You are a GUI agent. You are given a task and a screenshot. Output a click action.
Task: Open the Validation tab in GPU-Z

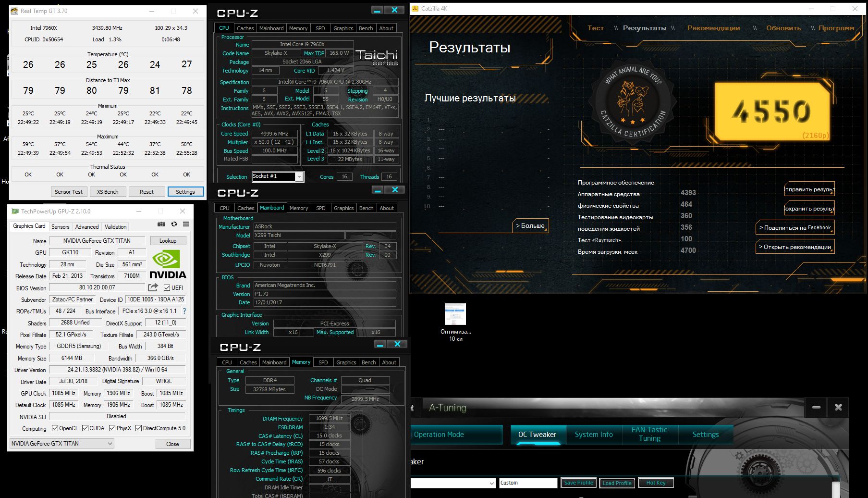click(116, 226)
